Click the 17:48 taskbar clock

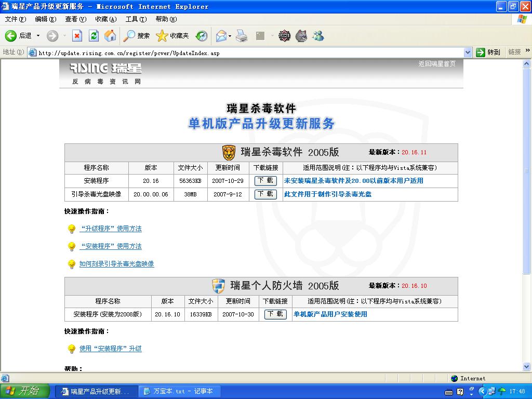517,392
